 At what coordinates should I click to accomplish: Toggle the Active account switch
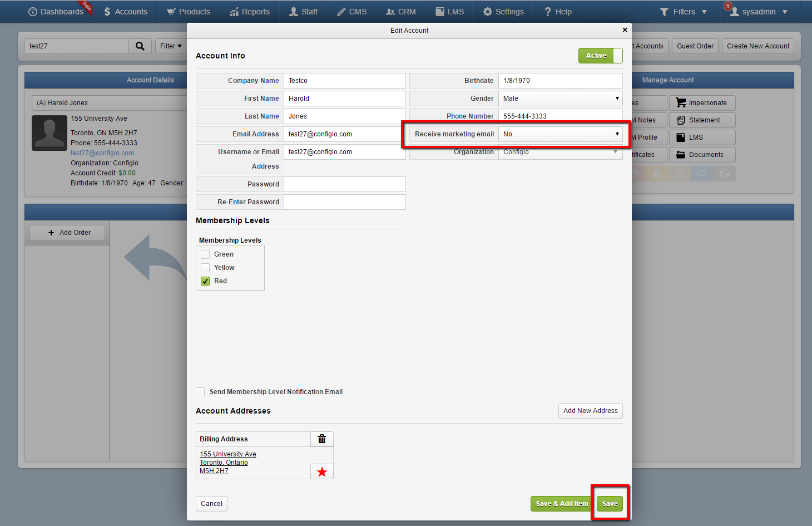[601, 56]
